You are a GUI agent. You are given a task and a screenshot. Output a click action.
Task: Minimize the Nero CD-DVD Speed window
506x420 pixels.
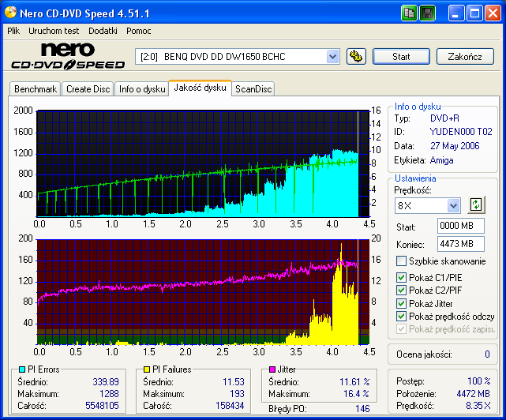(x=455, y=13)
